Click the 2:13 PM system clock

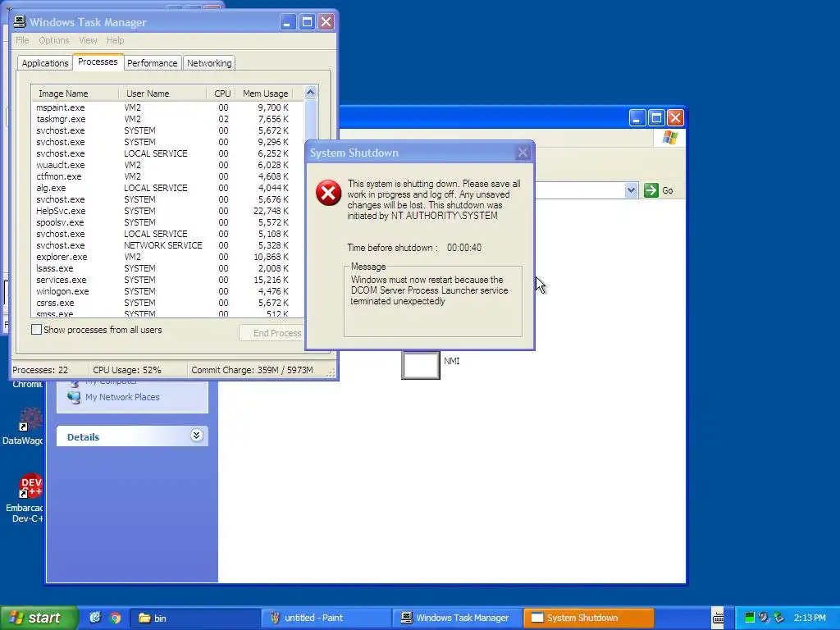(x=810, y=618)
